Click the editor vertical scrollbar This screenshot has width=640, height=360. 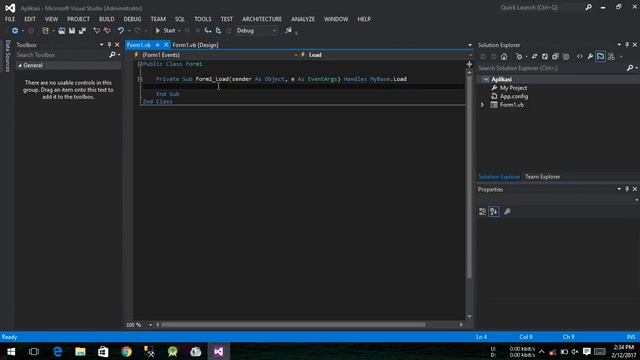pyautogui.click(x=469, y=177)
